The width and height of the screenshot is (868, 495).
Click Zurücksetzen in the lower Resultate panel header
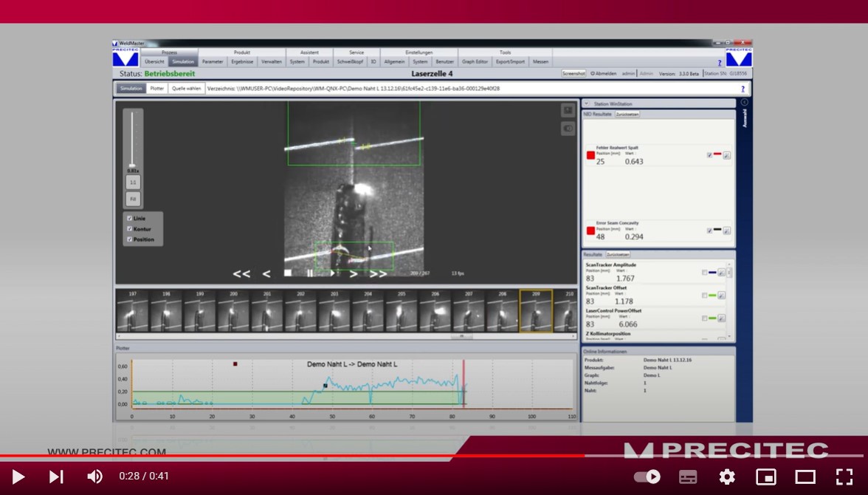pos(618,254)
